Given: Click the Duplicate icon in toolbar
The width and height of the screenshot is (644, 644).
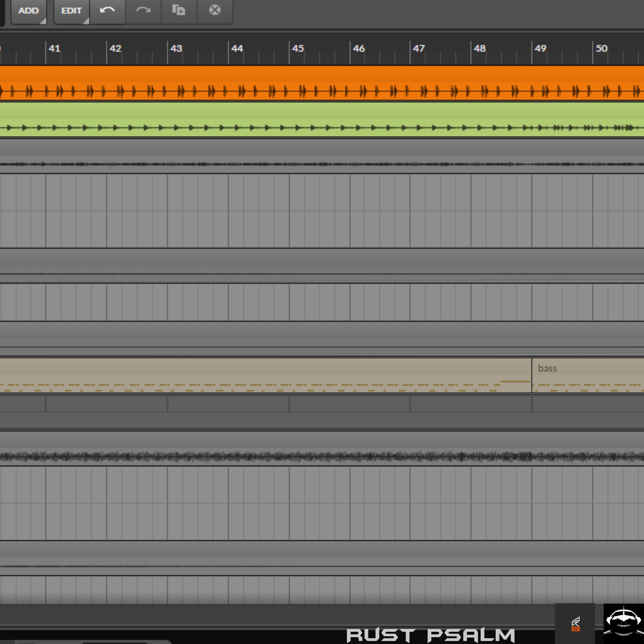Looking at the screenshot, I should pos(179,10).
